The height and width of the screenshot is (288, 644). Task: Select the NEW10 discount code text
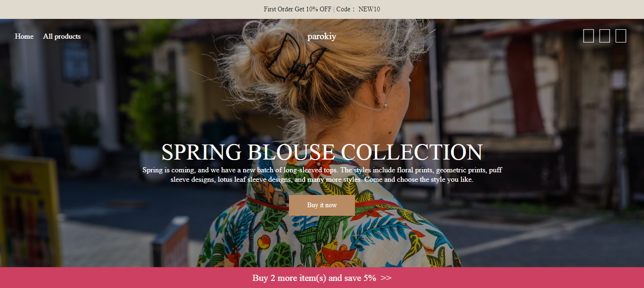pos(369,9)
